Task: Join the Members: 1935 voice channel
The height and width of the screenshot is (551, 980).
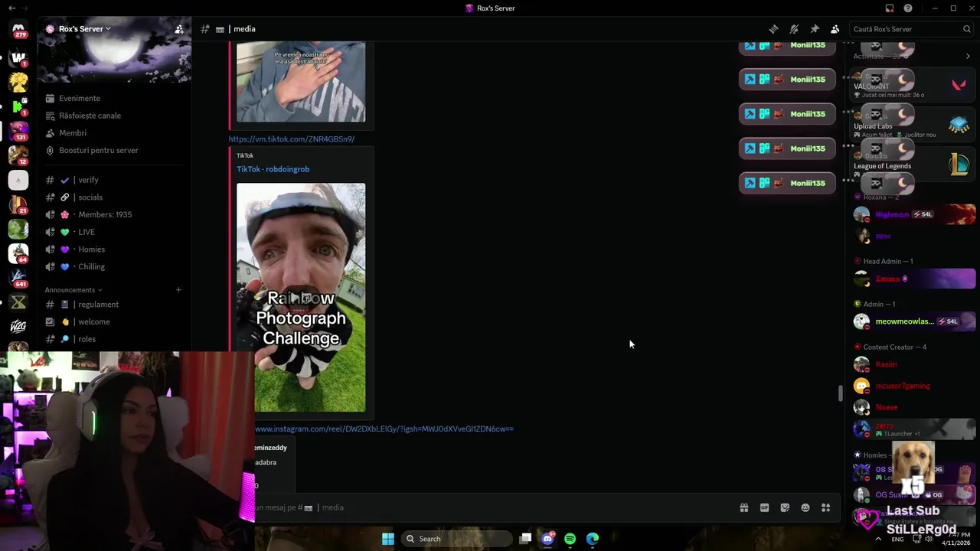Action: [x=105, y=214]
